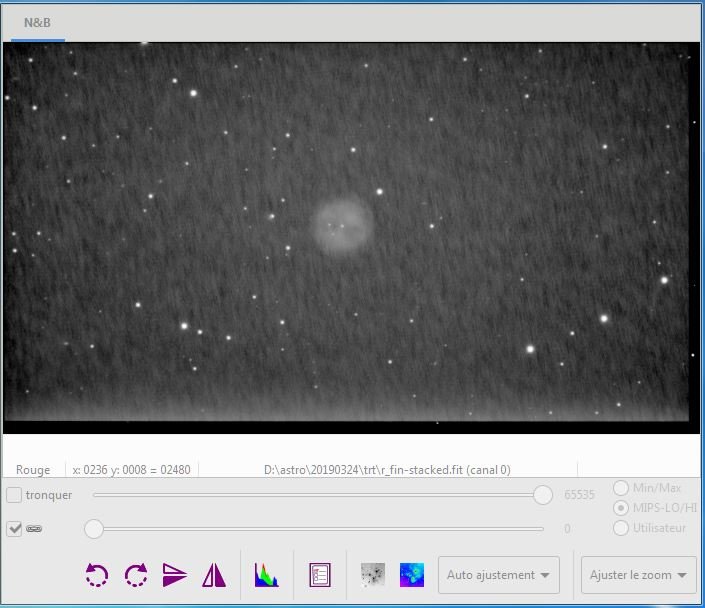The image size is (705, 608).
Task: Open the histogram tool icon
Action: point(267,575)
